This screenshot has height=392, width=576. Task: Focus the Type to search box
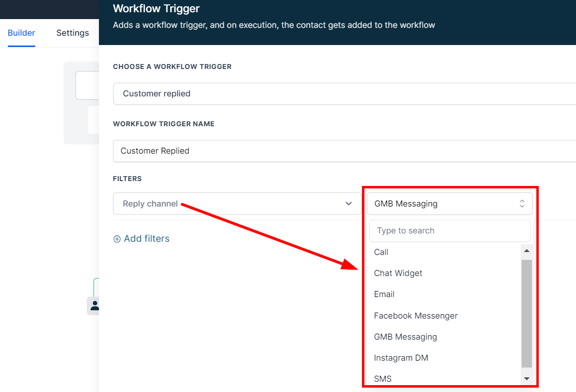(x=449, y=231)
